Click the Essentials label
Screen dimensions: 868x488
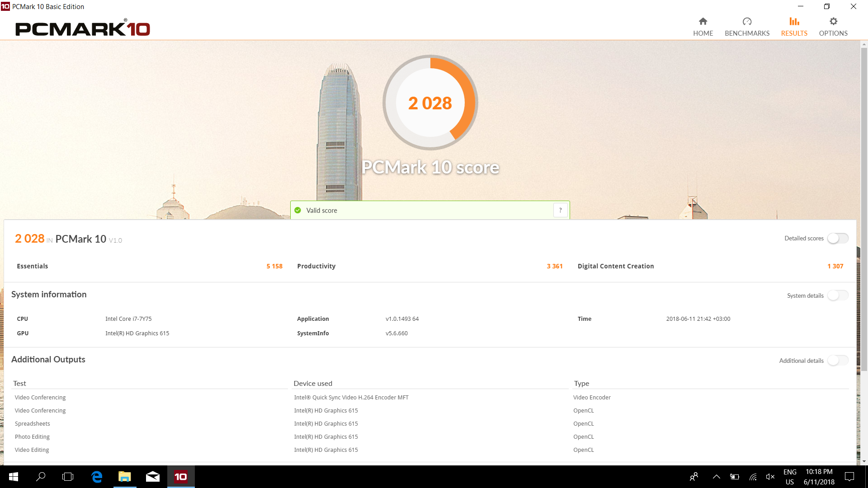33,266
